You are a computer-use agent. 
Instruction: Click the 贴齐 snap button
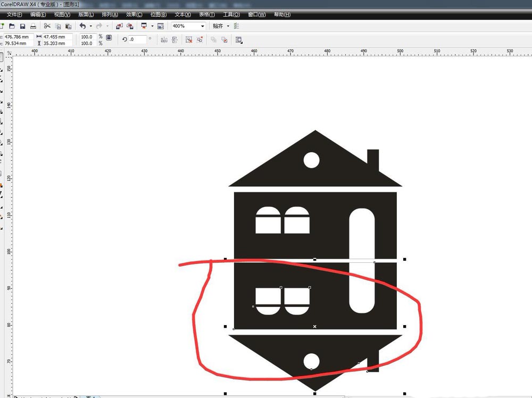tap(218, 26)
